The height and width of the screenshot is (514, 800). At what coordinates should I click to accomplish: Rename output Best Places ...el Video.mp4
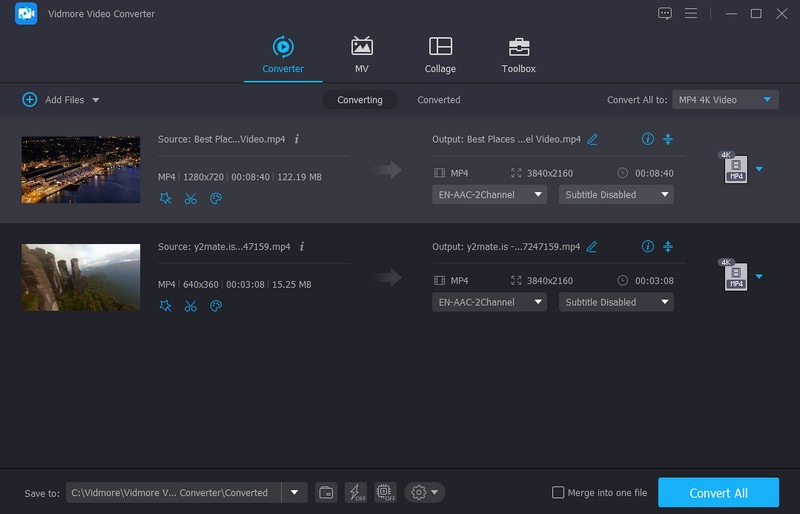click(592, 139)
